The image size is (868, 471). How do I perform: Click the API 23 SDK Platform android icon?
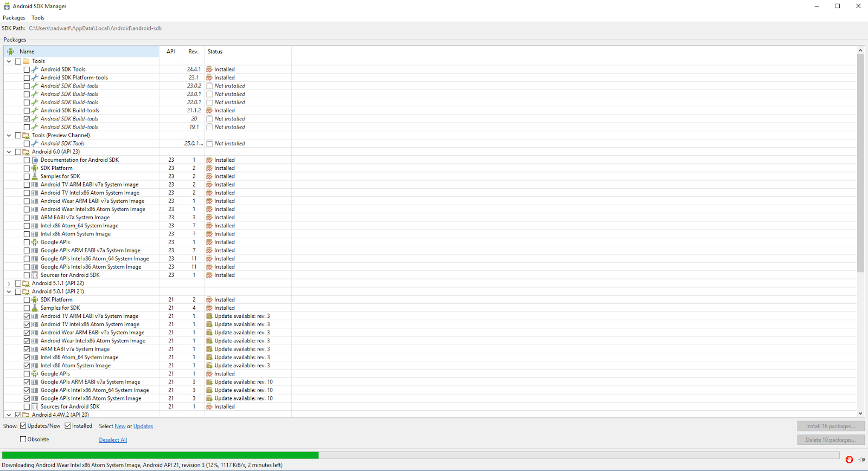pyautogui.click(x=35, y=168)
